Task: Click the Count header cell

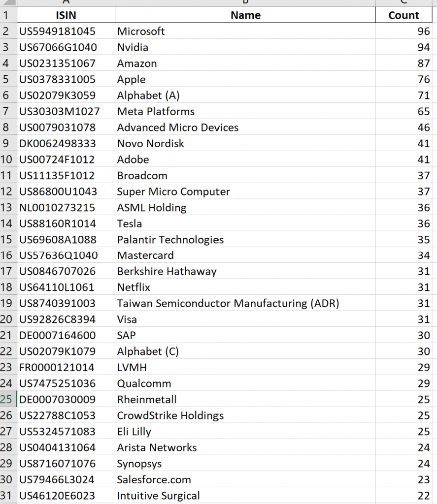Action: pos(404,15)
